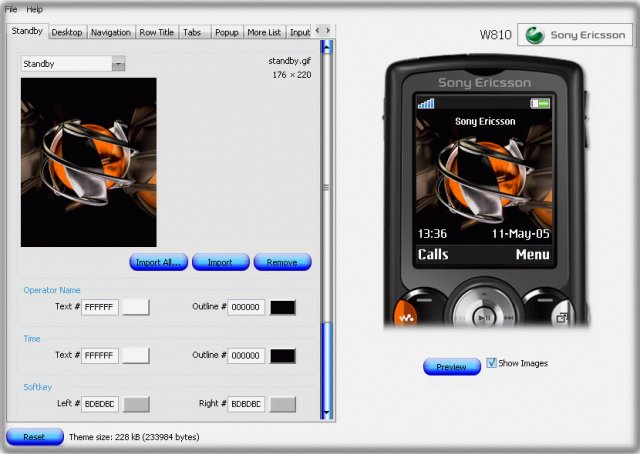The height and width of the screenshot is (454, 640).
Task: Click the Preview button
Action: click(452, 367)
